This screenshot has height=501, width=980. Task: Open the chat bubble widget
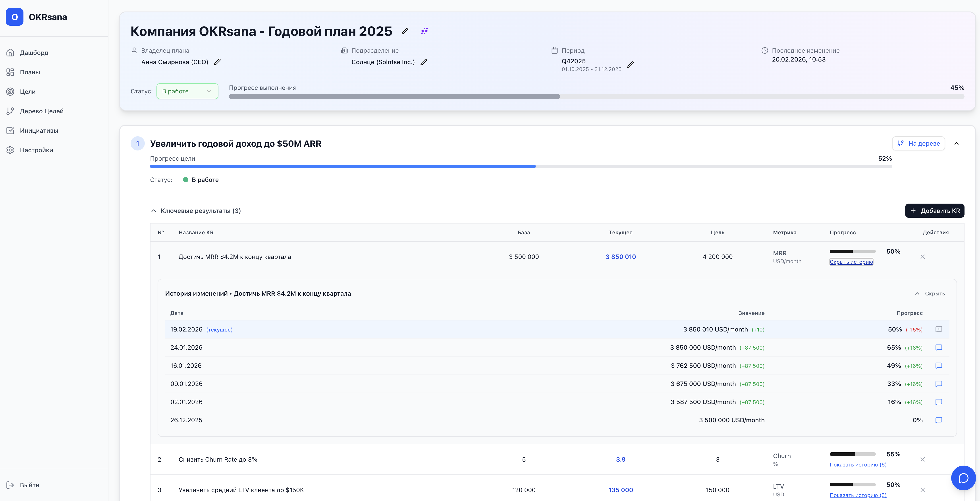point(963,478)
